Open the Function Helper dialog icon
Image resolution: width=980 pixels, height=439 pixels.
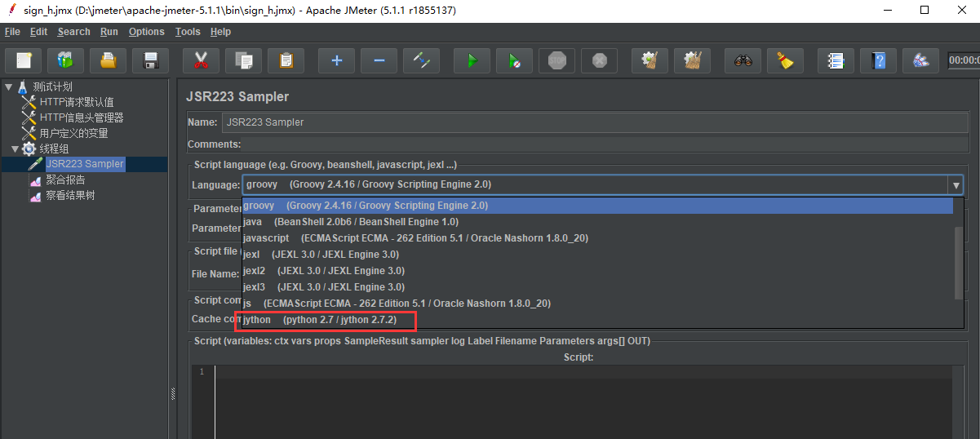836,60
